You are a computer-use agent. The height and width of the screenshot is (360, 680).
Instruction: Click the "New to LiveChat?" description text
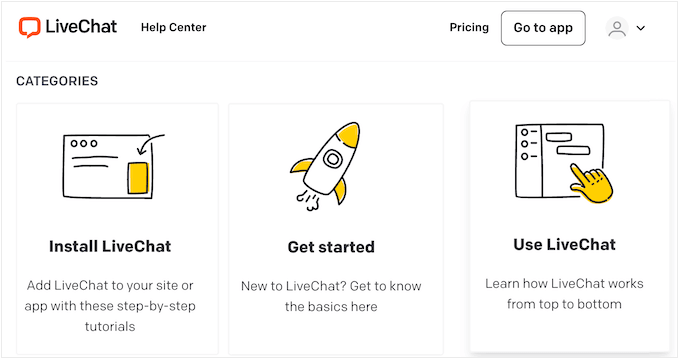click(331, 296)
